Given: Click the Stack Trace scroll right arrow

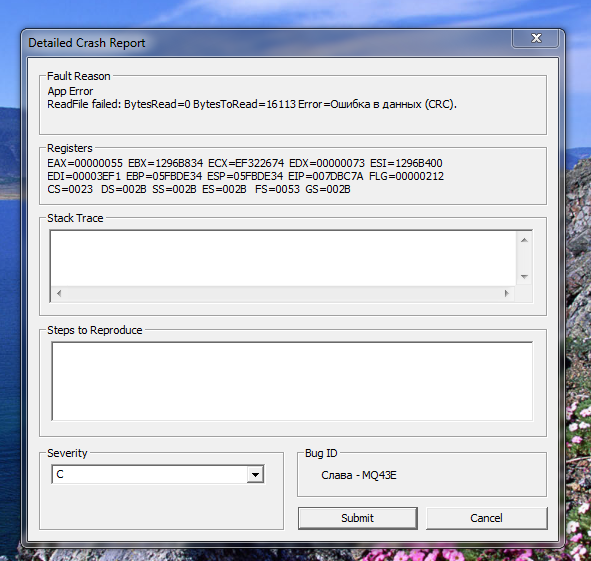Looking at the screenshot, I should 507,293.
